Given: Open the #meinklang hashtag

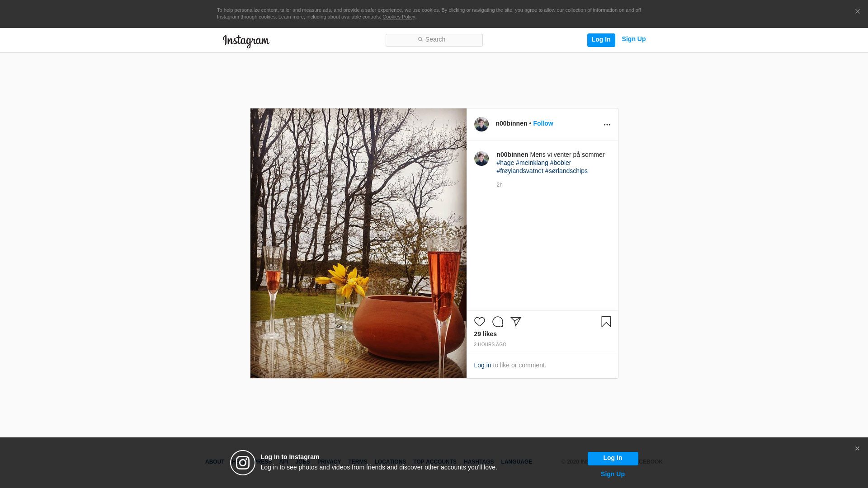Looking at the screenshot, I should tap(532, 163).
